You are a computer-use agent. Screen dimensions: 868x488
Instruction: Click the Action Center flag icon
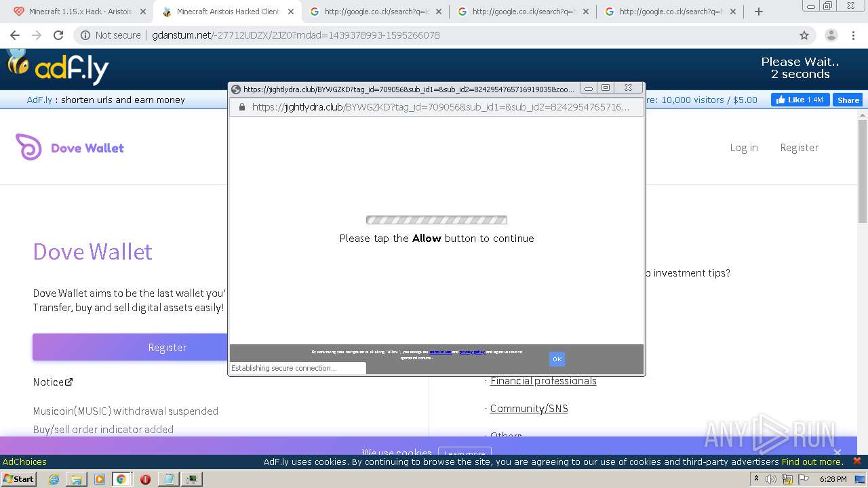804,479
